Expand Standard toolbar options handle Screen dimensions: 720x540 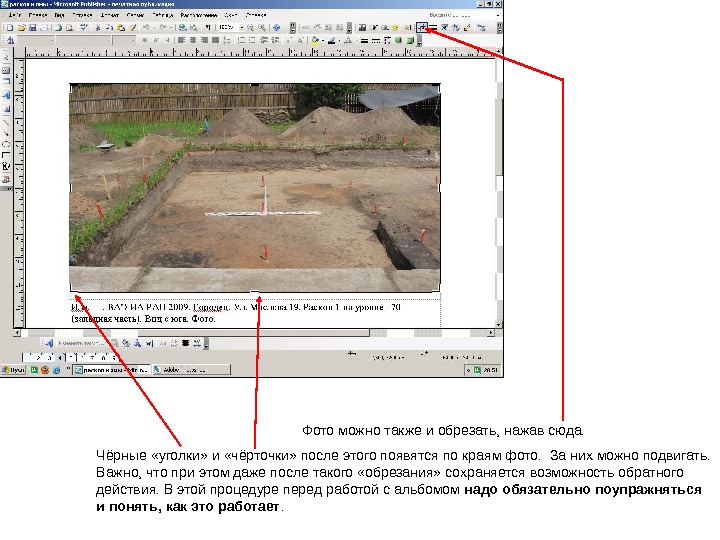pos(293,28)
